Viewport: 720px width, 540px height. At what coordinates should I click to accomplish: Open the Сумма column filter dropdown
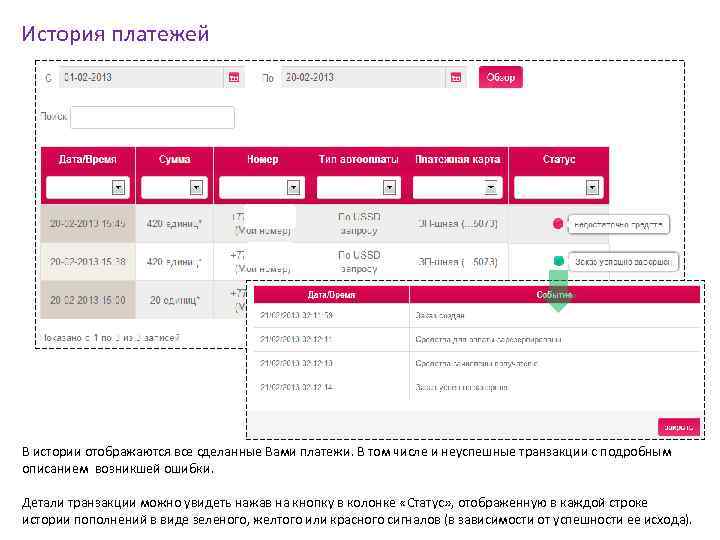pyautogui.click(x=197, y=187)
